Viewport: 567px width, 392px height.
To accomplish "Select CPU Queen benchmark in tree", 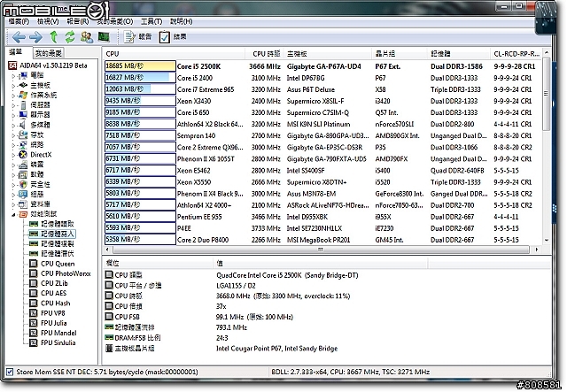I will (x=58, y=263).
